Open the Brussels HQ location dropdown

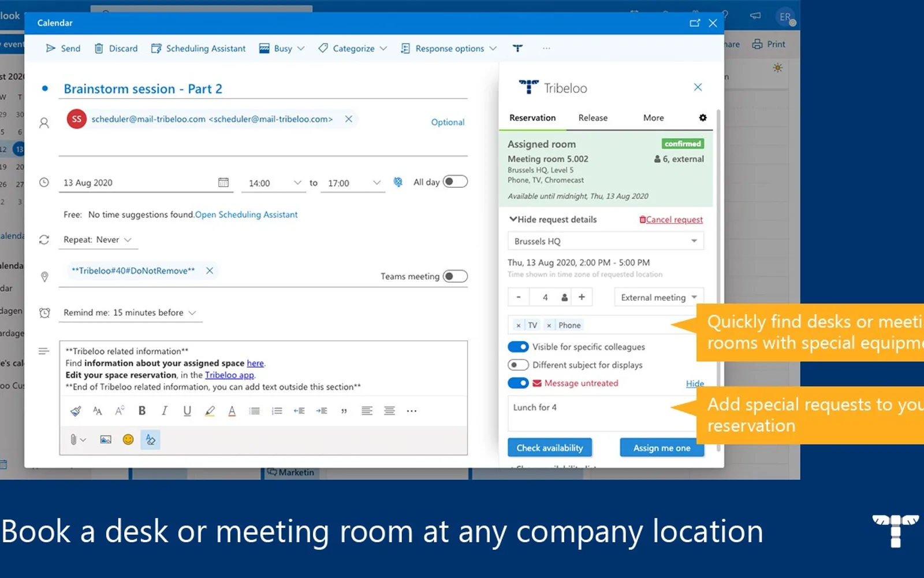[606, 241]
